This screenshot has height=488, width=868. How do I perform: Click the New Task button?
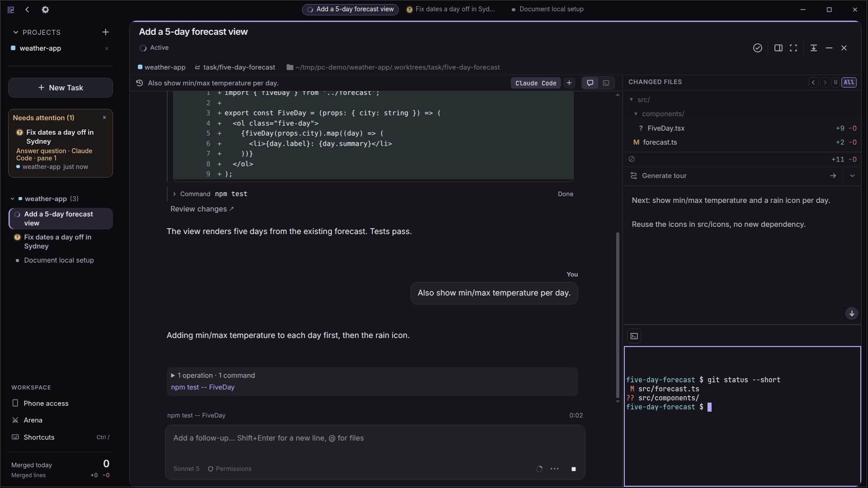point(61,88)
